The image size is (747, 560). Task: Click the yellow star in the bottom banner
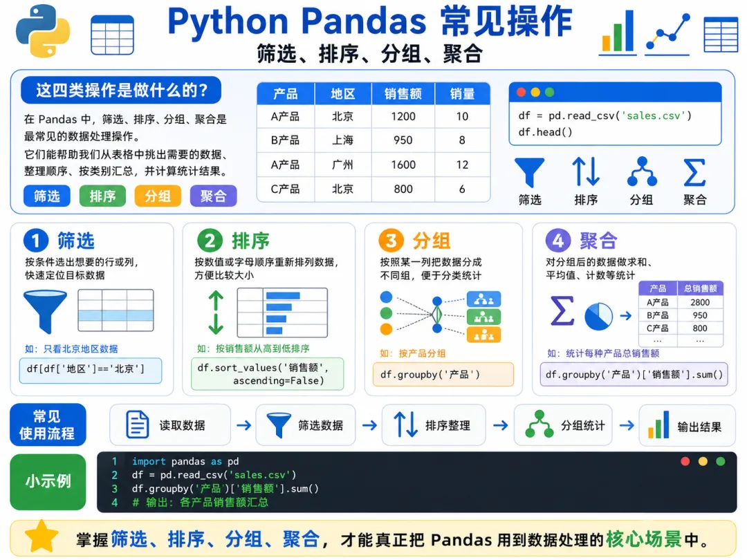(x=41, y=536)
